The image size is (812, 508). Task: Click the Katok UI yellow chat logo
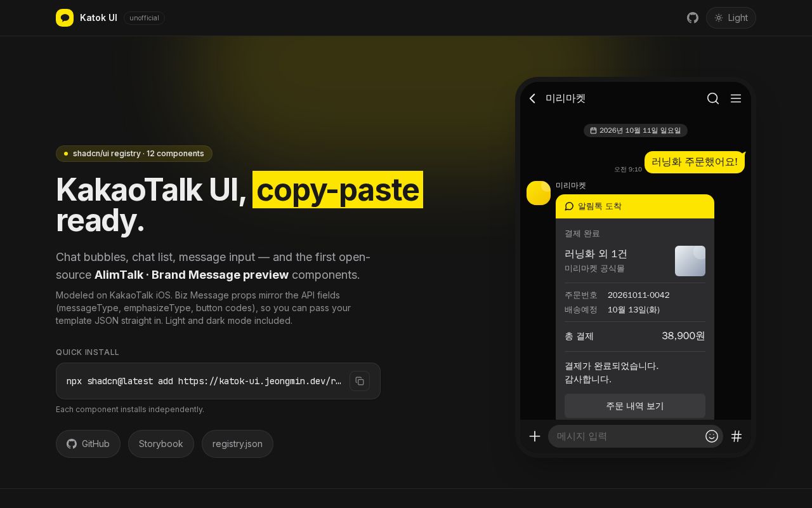65,18
